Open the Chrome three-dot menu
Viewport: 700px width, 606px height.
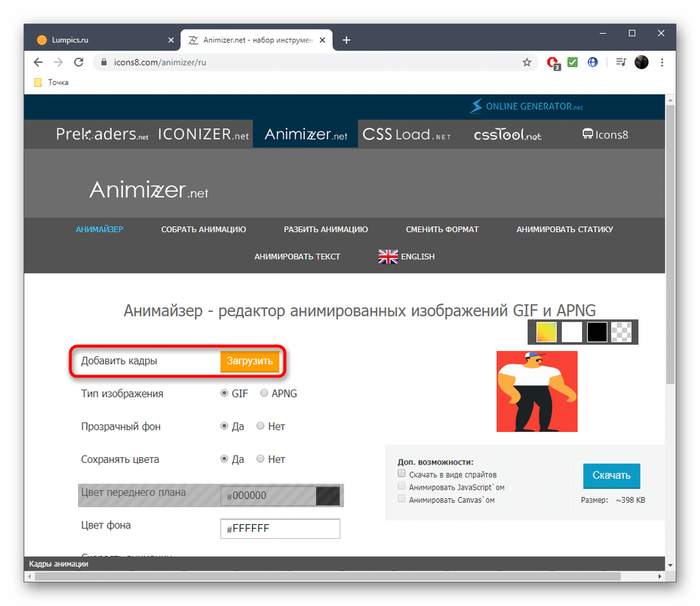point(662,62)
